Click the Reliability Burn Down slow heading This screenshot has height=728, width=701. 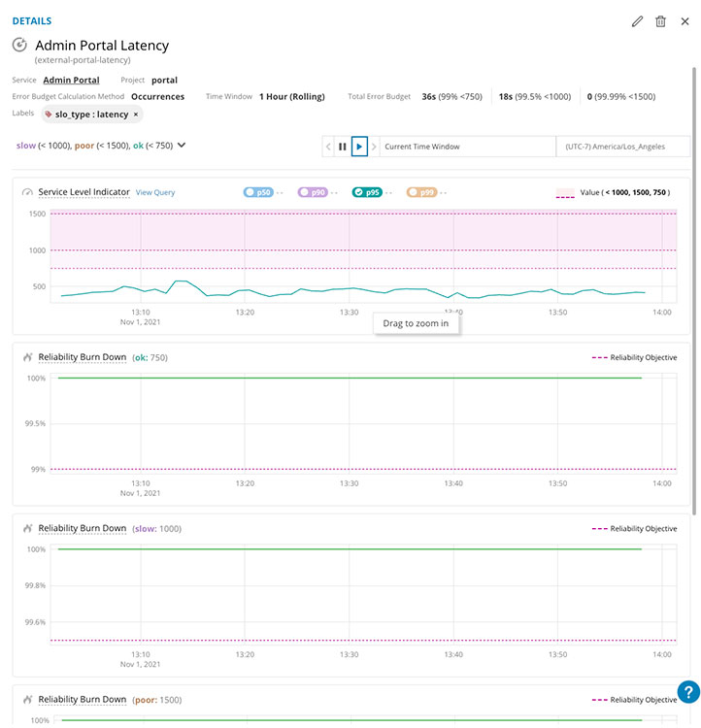pyautogui.click(x=83, y=528)
